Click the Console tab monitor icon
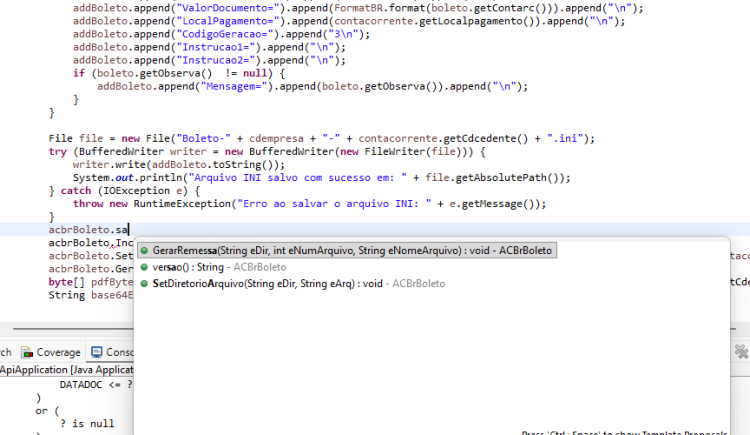Screen dimensions: 750x435 coord(97,352)
